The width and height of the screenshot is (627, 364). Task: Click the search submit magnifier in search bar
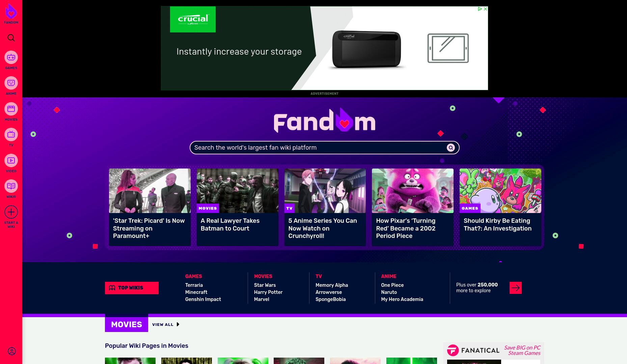451,148
